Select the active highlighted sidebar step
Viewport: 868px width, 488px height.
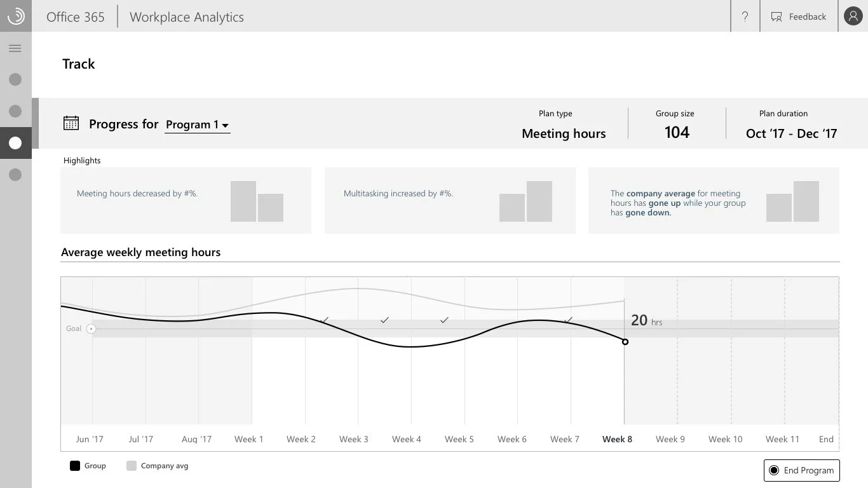(15, 143)
